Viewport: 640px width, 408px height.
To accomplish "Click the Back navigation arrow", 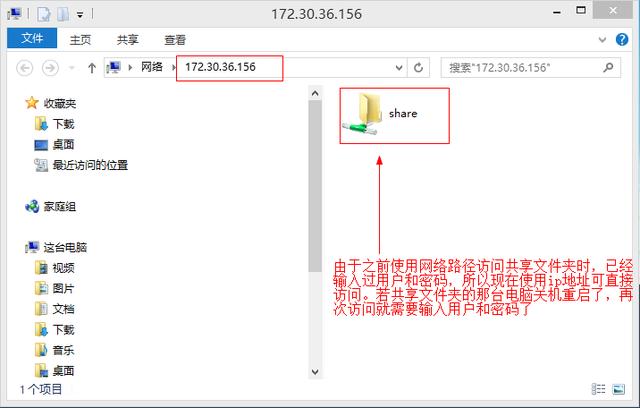I will [x=24, y=68].
